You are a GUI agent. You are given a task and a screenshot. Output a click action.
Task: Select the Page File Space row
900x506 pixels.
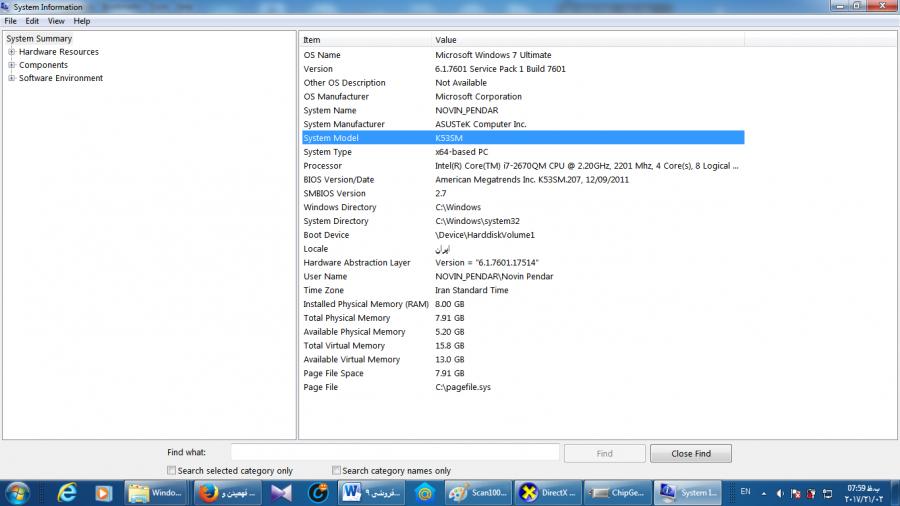point(523,373)
